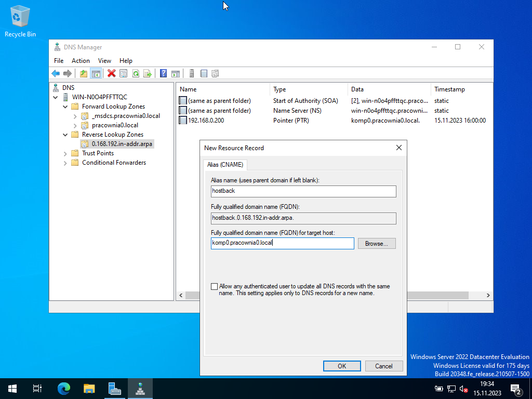Delete selected item with red X
532x399 pixels.
(111, 73)
